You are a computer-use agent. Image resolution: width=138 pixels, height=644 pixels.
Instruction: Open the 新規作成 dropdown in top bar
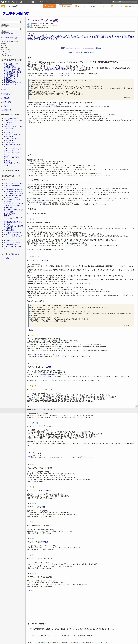(15, 2)
